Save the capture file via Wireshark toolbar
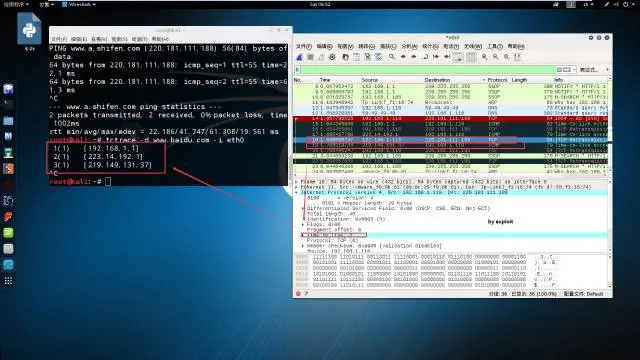The image size is (640, 360). click(356, 57)
